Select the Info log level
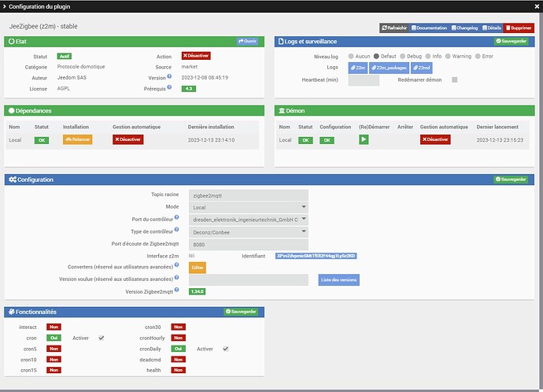 428,56
